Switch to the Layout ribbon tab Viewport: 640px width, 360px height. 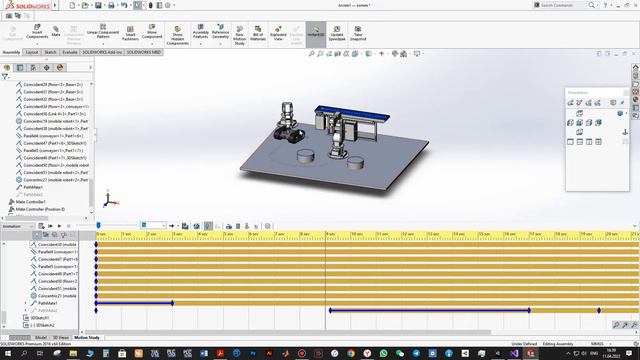pyautogui.click(x=32, y=52)
